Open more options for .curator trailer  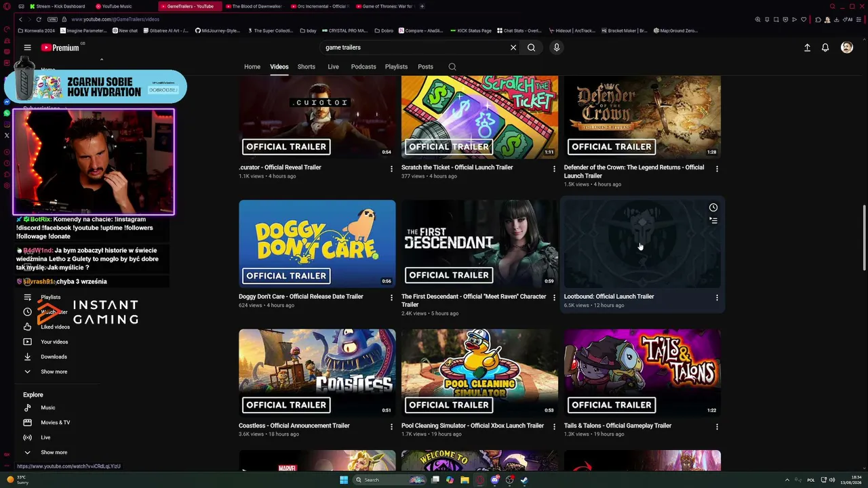(391, 169)
